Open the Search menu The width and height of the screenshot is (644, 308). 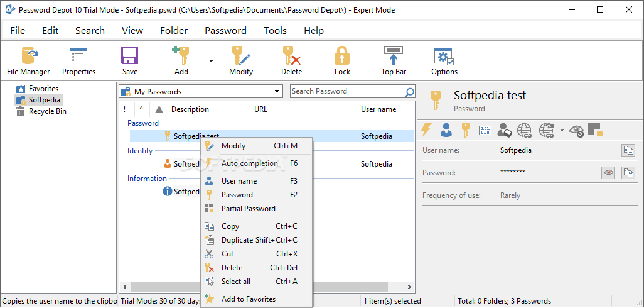click(90, 31)
